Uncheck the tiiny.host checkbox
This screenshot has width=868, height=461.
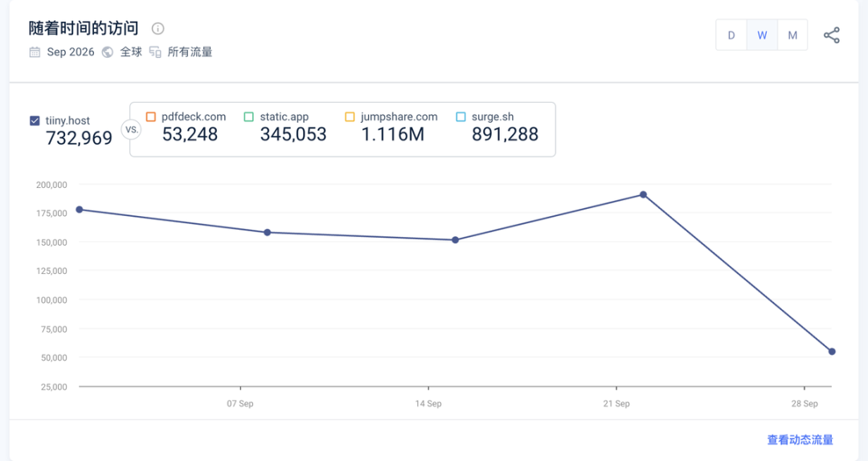tap(35, 120)
